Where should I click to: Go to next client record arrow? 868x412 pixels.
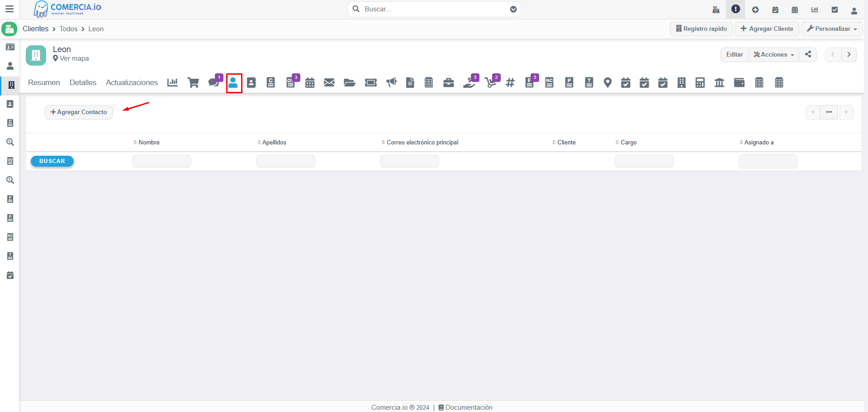849,54
